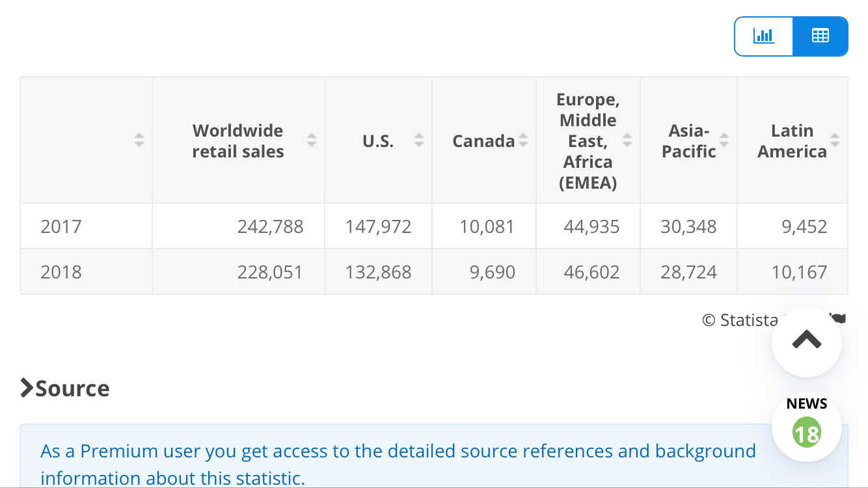The height and width of the screenshot is (488, 868).
Task: Click 2018 worldwide value 228,051
Action: (x=270, y=272)
